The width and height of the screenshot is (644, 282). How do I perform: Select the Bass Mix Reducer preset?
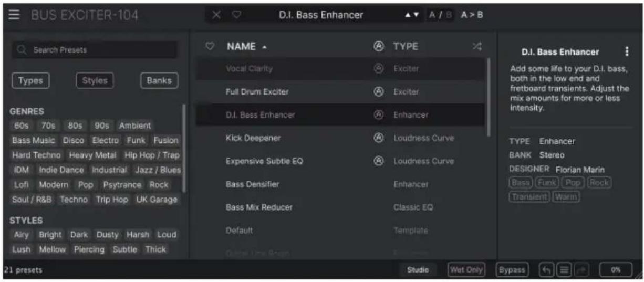pos(340,207)
